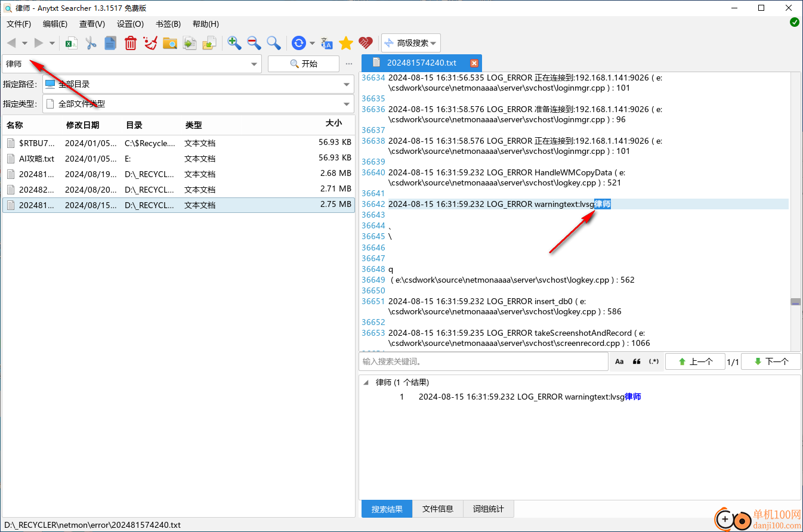This screenshot has height=532, width=803.
Task: Click the 开始 search button
Action: pos(304,64)
